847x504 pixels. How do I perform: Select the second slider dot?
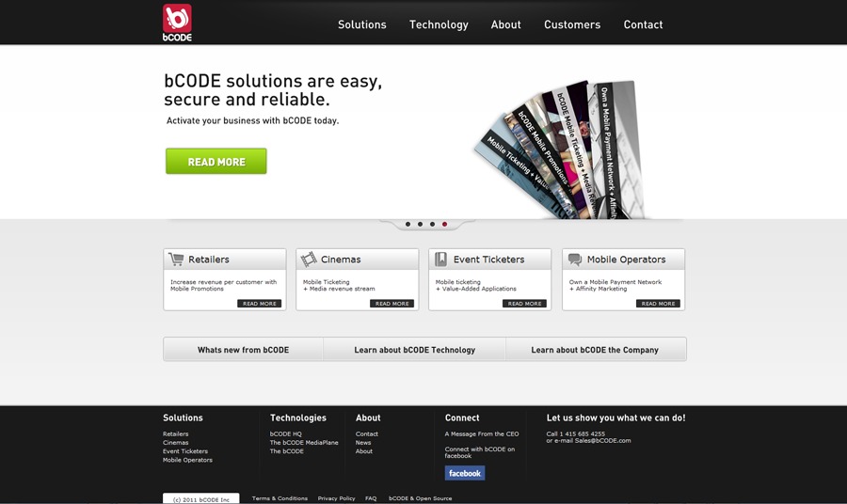(421, 224)
